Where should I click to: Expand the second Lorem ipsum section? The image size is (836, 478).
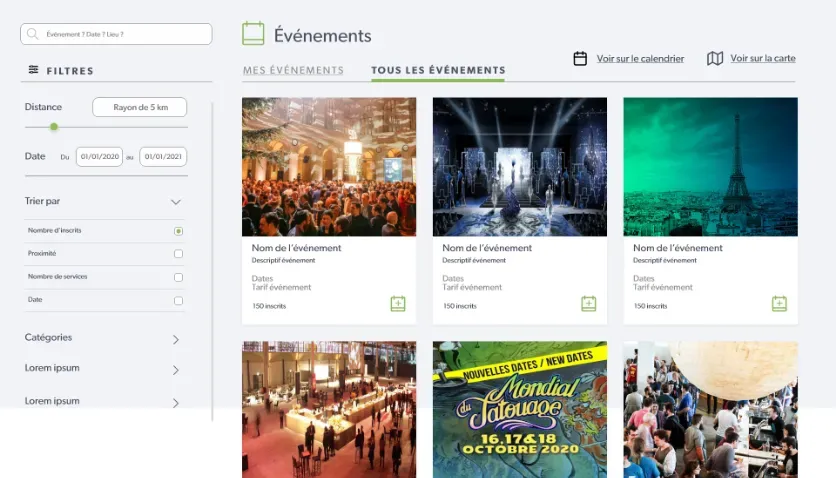[176, 403]
